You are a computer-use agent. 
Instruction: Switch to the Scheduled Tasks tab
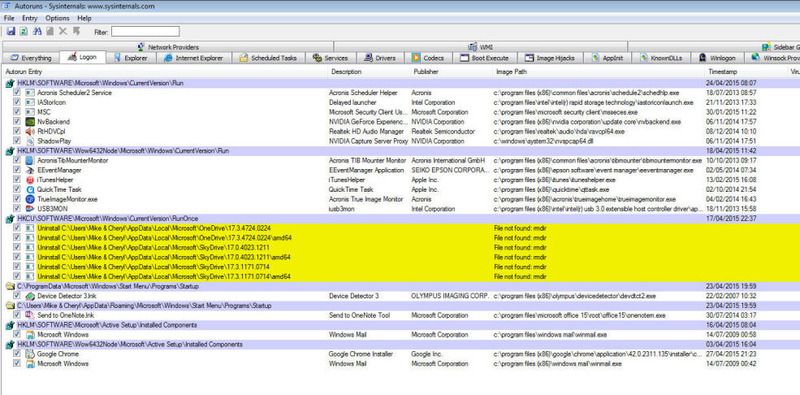268,58
